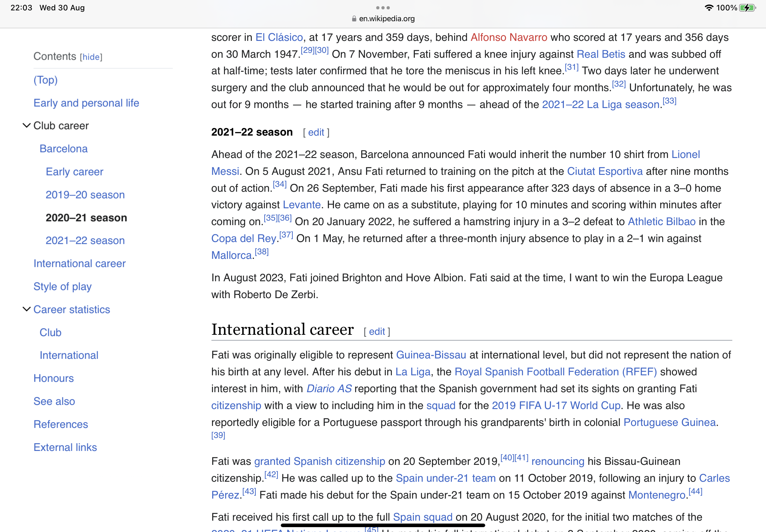The width and height of the screenshot is (766, 532).
Task: Go to (Top) in contents
Action: click(45, 80)
